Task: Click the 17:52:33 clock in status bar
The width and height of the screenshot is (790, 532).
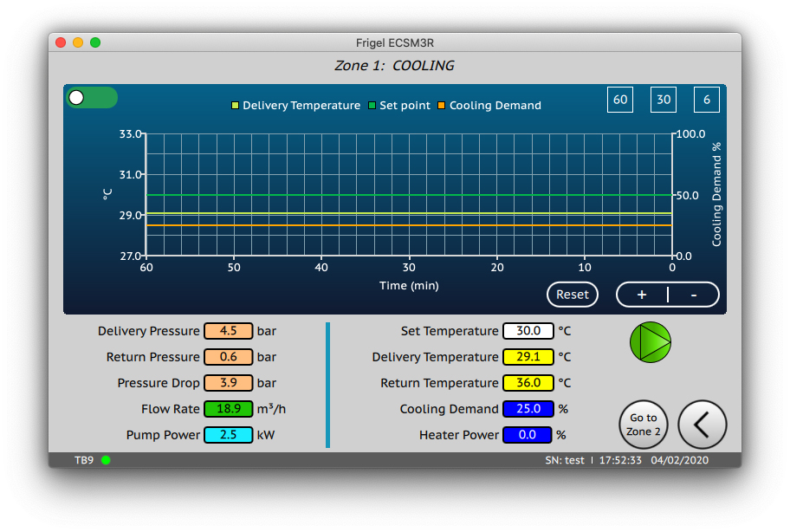Action: 620,460
